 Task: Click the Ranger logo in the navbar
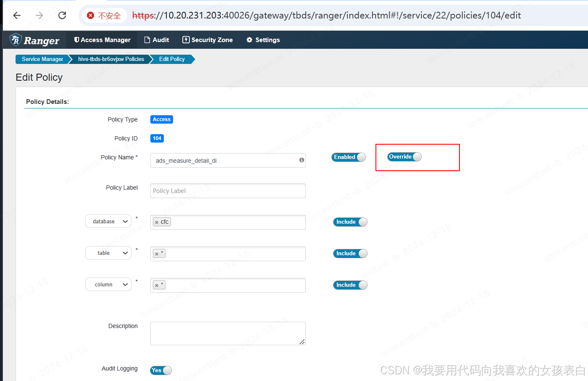(x=34, y=40)
